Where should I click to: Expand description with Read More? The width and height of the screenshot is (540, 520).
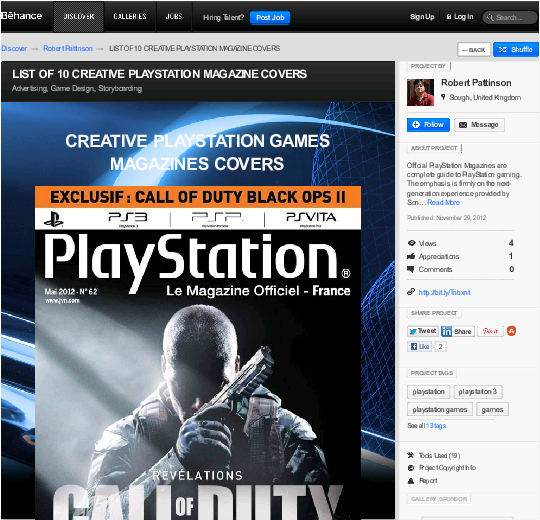(443, 202)
